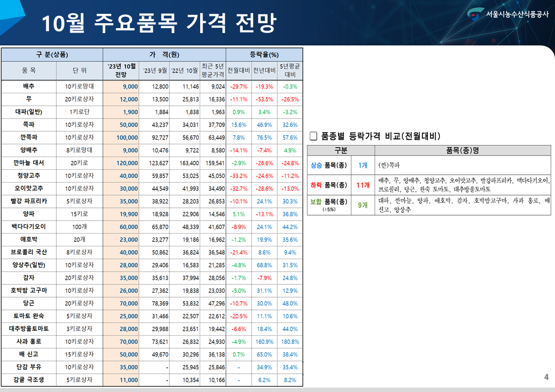The width and height of the screenshot is (555, 392).
Task: Select the 감귤 극조생 item cell
Action: click(29, 380)
